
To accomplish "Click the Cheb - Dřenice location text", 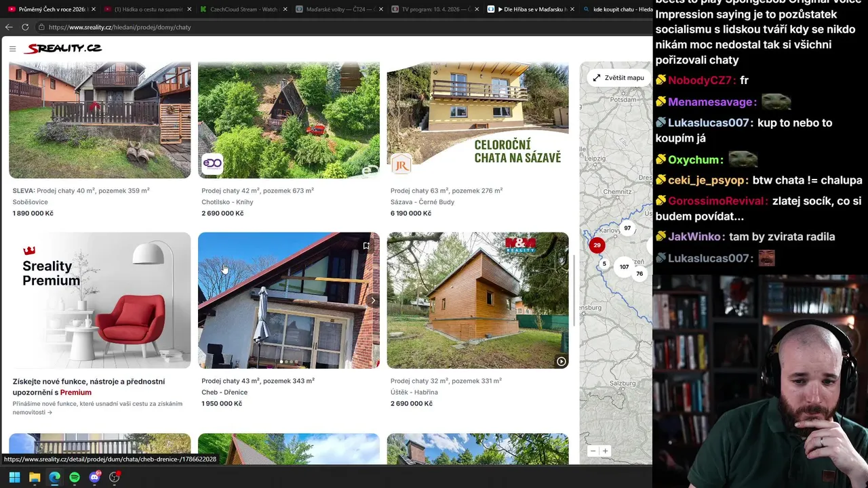I will pyautogui.click(x=224, y=392).
